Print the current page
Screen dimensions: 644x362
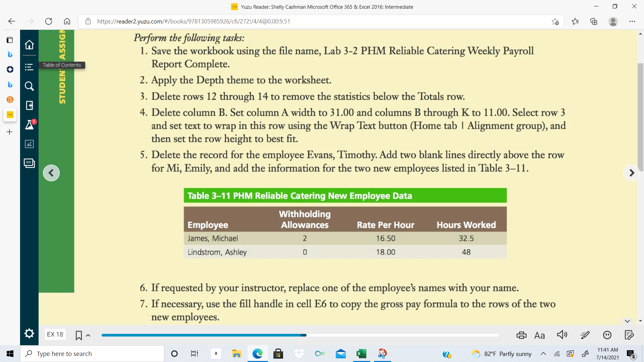[x=521, y=335]
